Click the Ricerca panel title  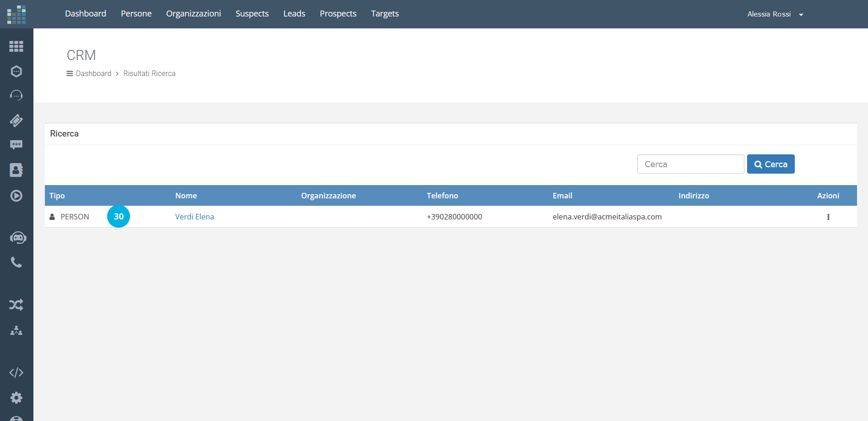coord(65,134)
